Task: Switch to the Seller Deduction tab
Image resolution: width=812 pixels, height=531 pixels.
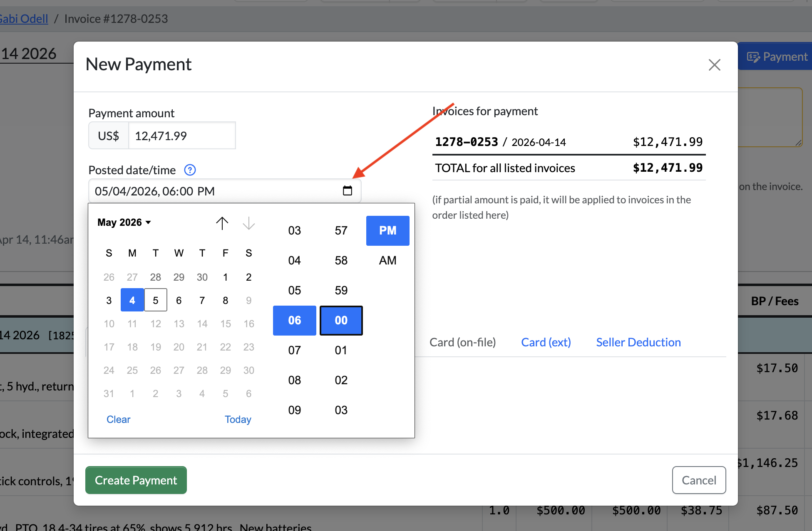Action: coord(638,342)
